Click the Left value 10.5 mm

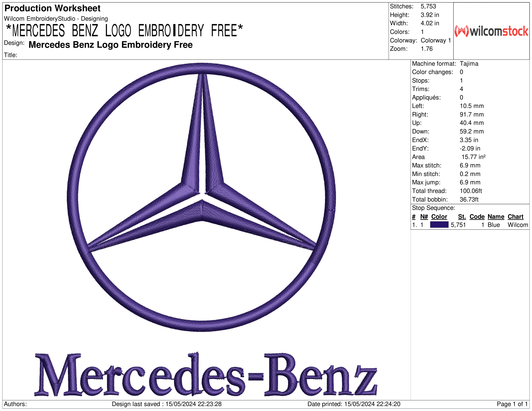(472, 106)
